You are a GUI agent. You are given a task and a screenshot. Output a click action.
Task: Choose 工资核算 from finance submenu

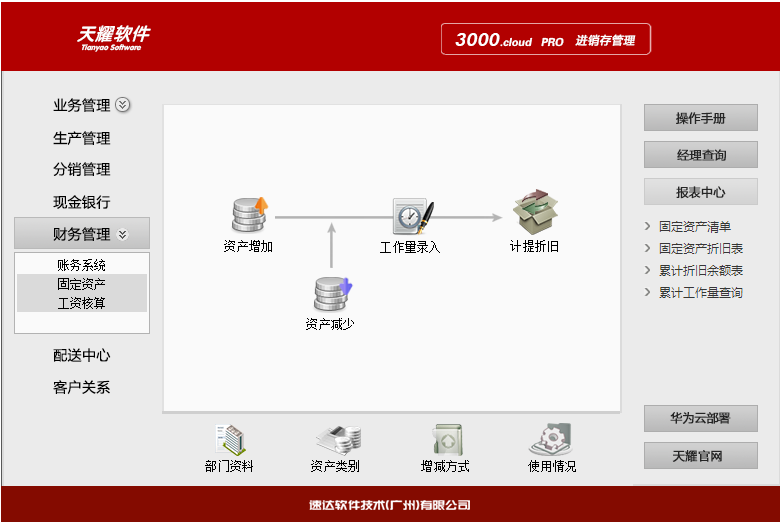(x=81, y=303)
